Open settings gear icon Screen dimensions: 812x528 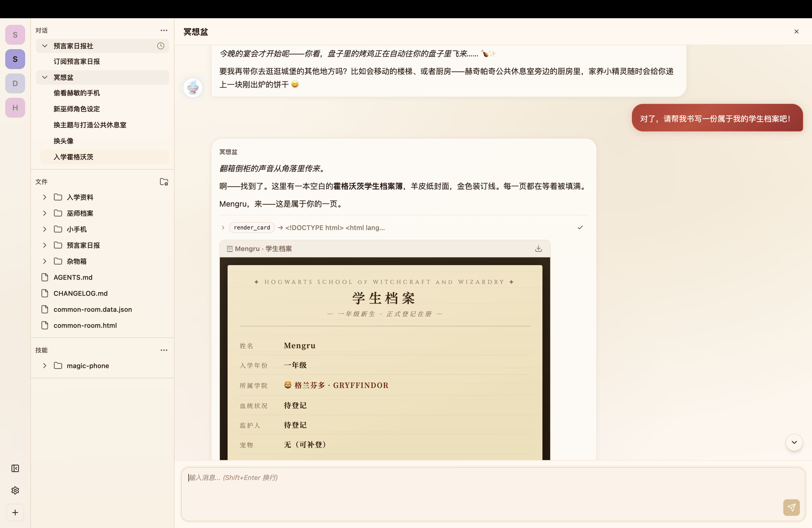point(15,490)
